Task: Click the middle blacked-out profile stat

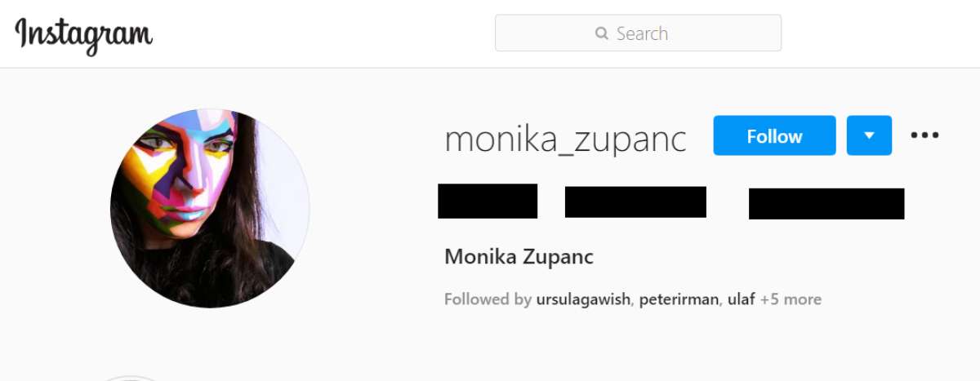Action: coord(635,202)
